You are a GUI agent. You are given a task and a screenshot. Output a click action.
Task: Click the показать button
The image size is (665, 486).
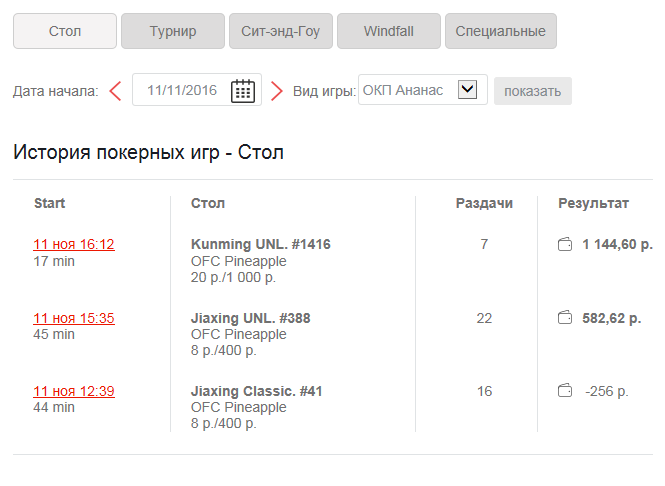click(533, 91)
